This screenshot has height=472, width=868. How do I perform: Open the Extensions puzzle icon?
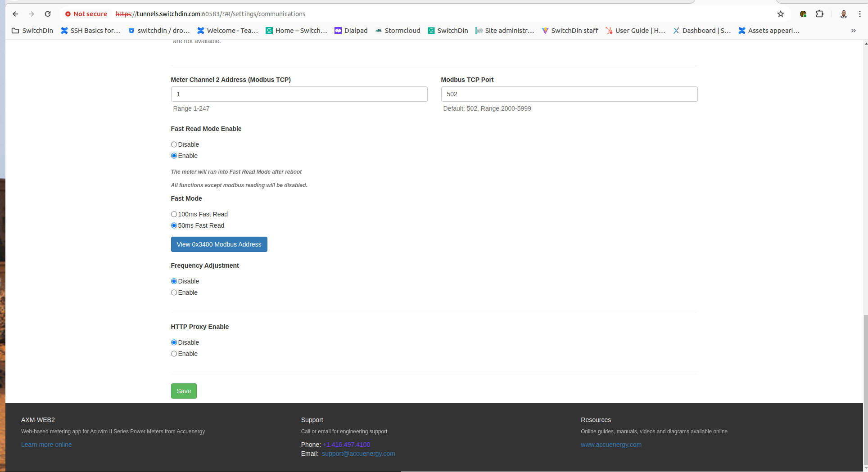click(x=819, y=14)
